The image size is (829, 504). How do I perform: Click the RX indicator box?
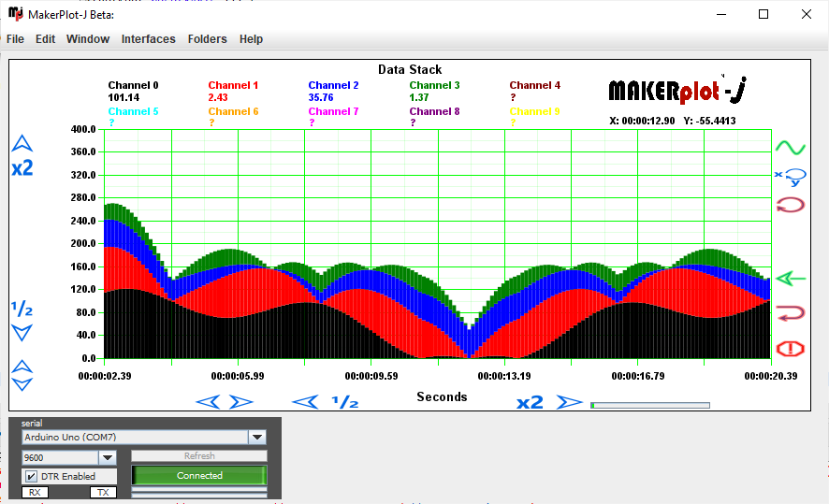tap(35, 493)
